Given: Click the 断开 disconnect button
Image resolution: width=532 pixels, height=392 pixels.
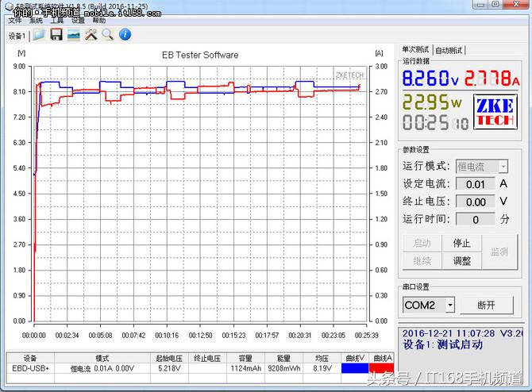Looking at the screenshot, I should [x=486, y=306].
